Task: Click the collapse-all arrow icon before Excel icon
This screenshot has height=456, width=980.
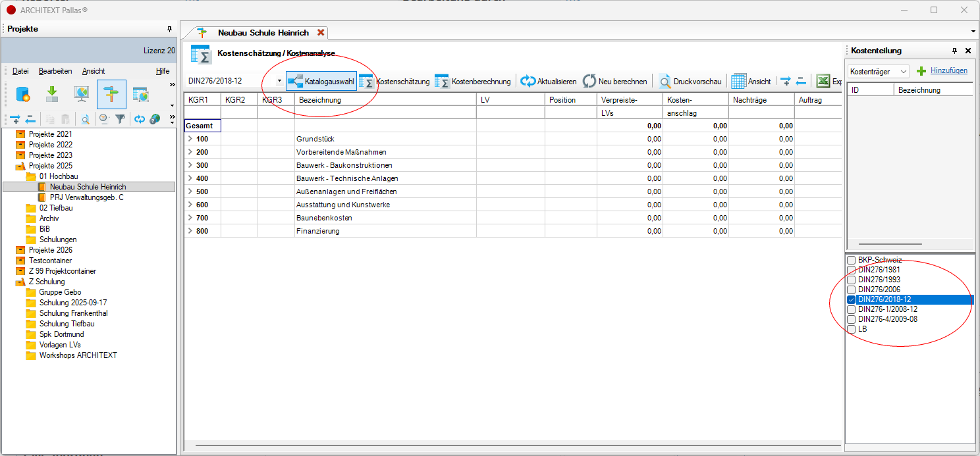Action: pos(801,81)
